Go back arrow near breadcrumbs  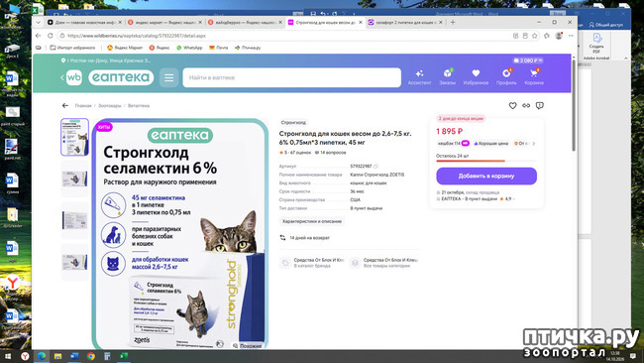coord(65,106)
